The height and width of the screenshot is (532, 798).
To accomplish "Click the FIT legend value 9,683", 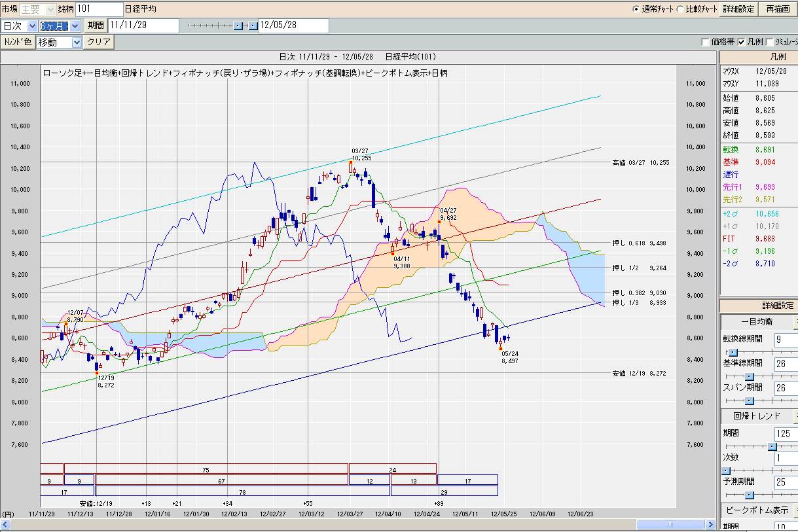I will pyautogui.click(x=765, y=239).
